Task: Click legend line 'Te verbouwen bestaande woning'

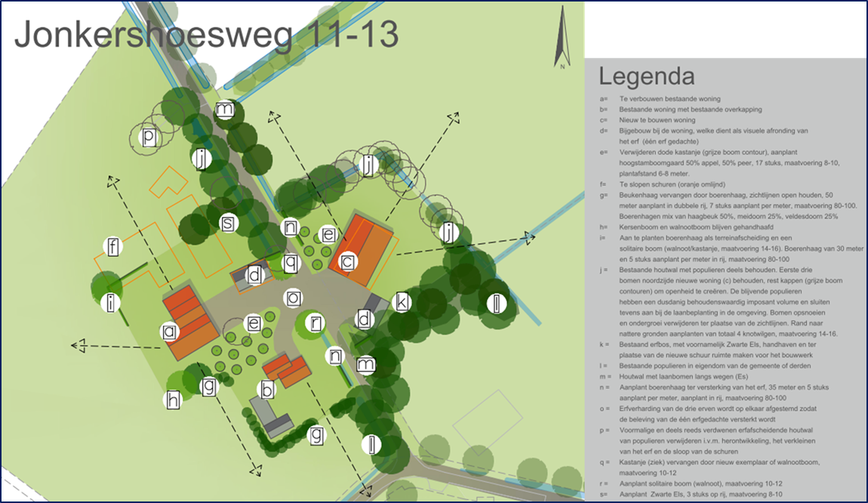Action: (x=669, y=99)
